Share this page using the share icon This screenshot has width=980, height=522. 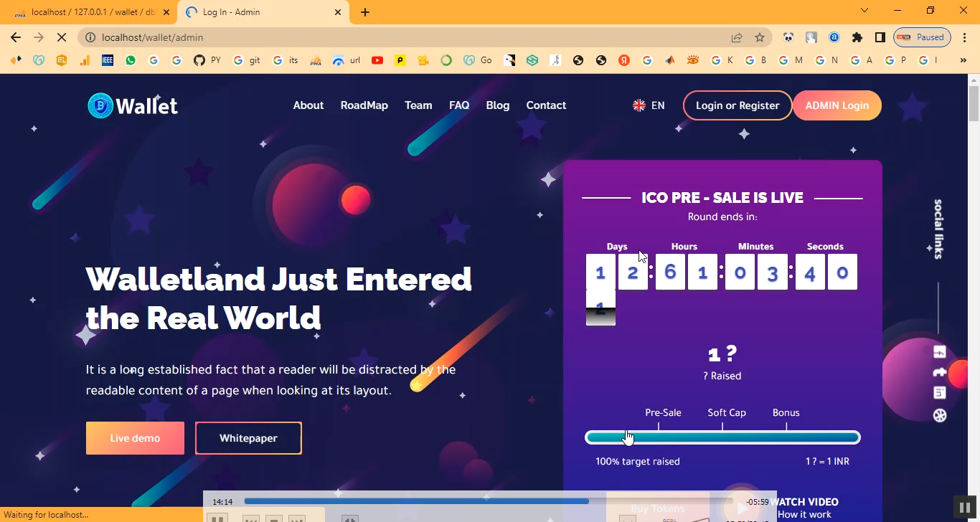coord(737,37)
